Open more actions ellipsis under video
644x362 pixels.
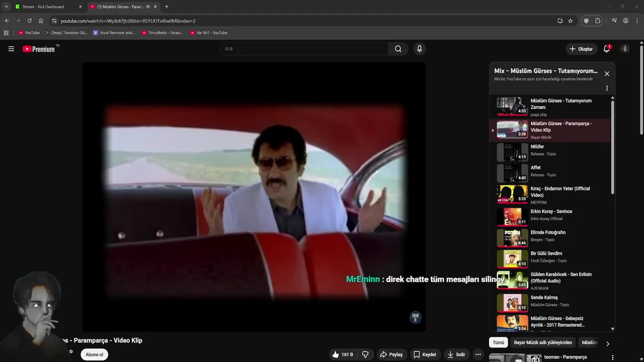[478, 354]
